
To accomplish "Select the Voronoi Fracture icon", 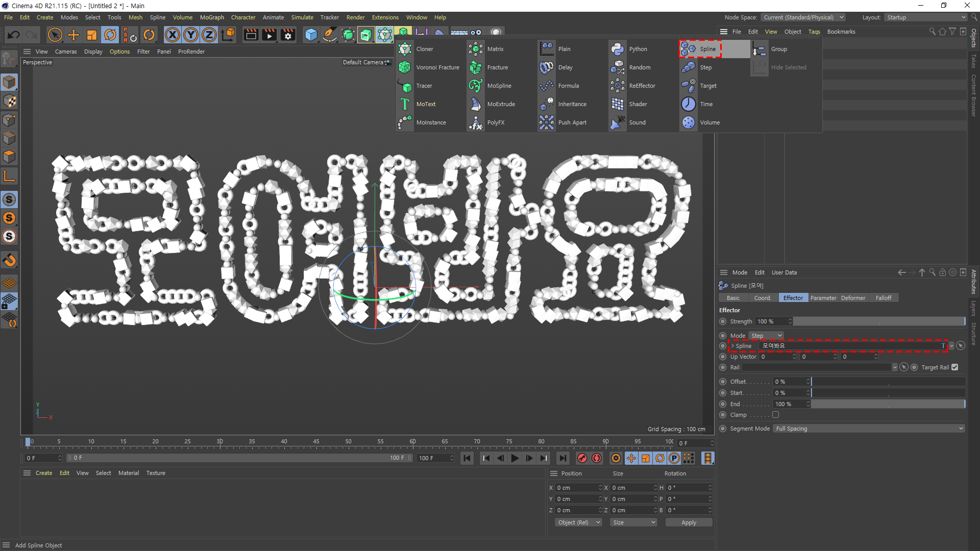I will [x=405, y=67].
